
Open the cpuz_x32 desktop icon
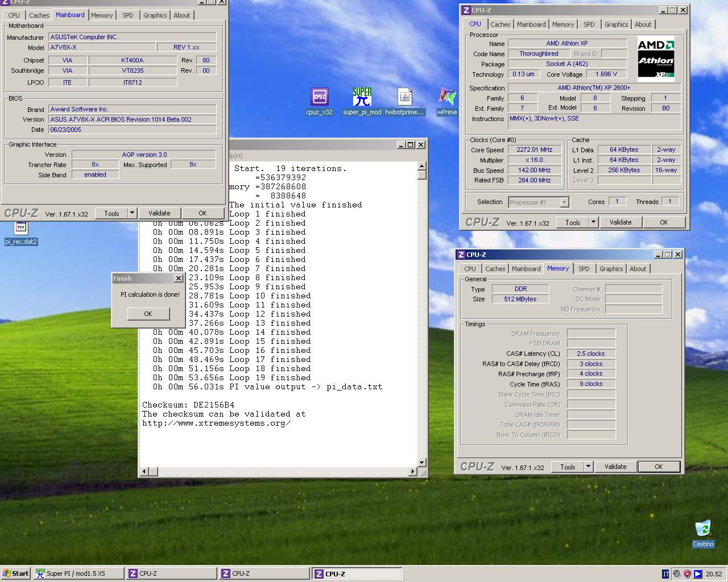point(319,101)
